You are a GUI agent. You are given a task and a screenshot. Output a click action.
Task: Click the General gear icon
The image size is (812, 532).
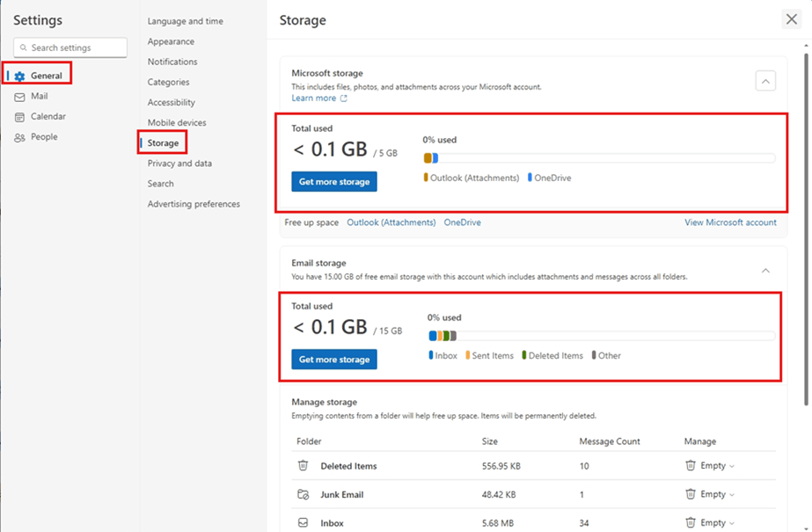pyautogui.click(x=19, y=77)
